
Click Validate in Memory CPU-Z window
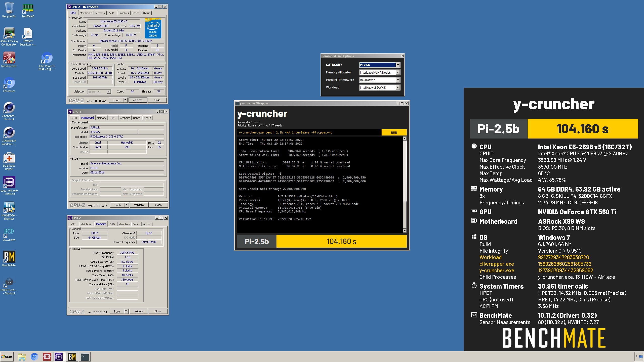[138, 311]
